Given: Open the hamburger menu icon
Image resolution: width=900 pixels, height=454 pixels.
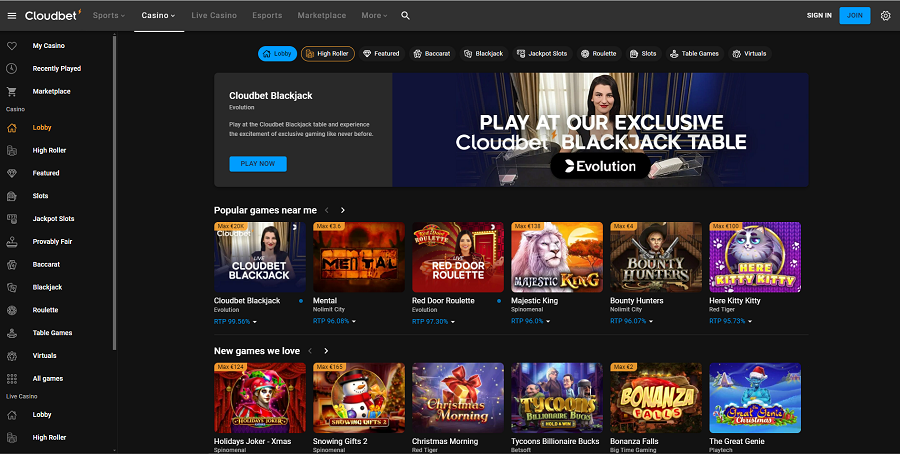Looking at the screenshot, I should pyautogui.click(x=11, y=15).
